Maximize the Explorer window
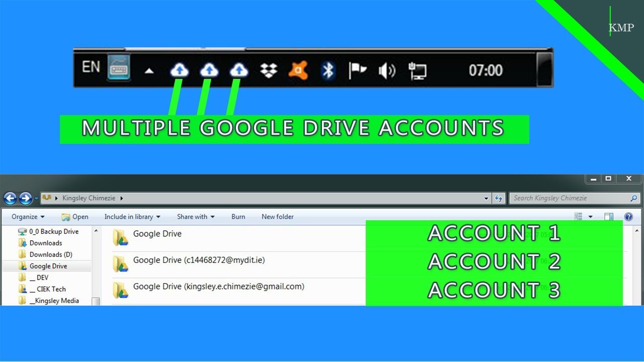This screenshot has width=644, height=362. pos(608,178)
